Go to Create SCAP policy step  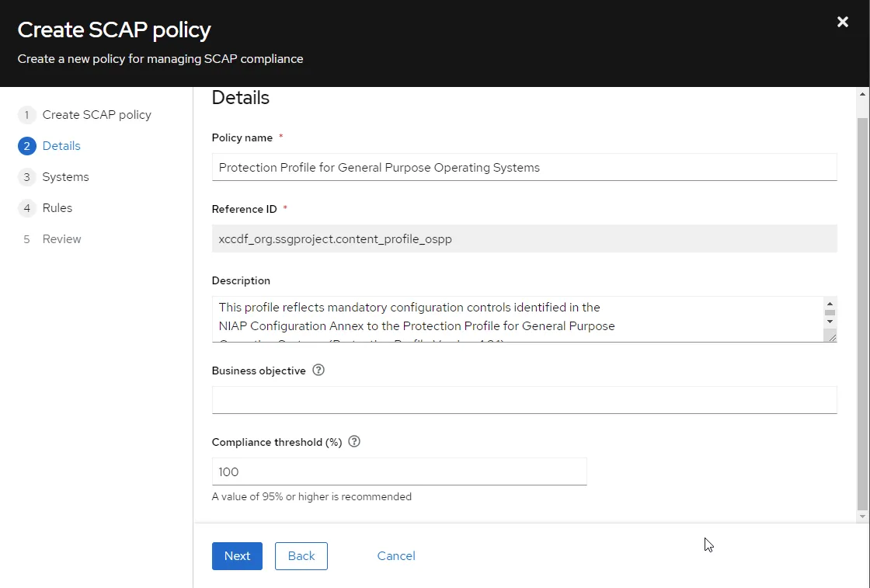96,115
